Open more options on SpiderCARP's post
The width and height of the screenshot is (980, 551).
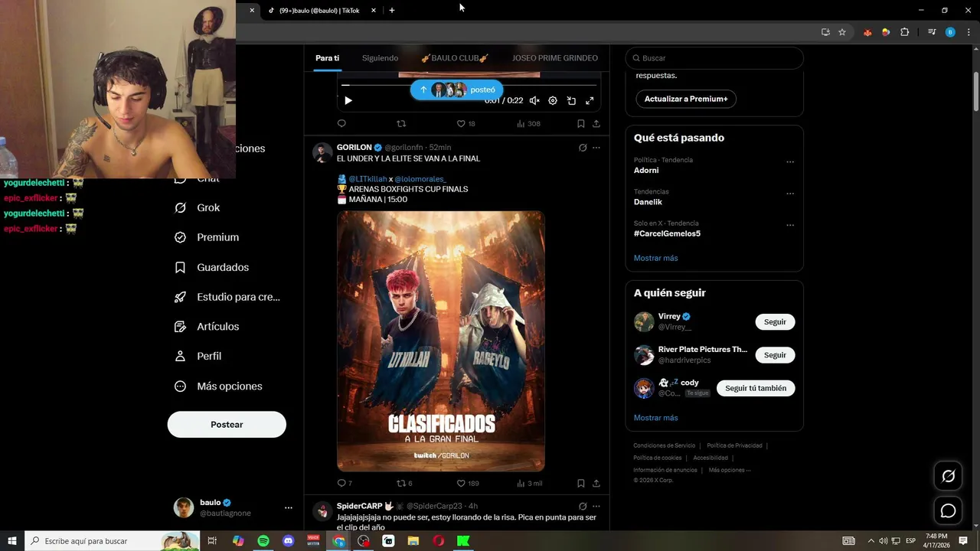pyautogui.click(x=596, y=507)
